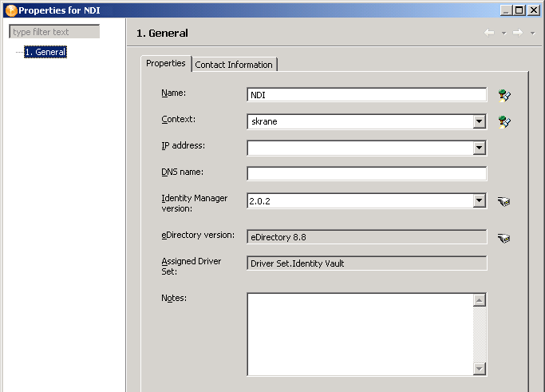This screenshot has width=545, height=392.
Task: Expand the Identity Manager version dropdown
Action: point(480,200)
